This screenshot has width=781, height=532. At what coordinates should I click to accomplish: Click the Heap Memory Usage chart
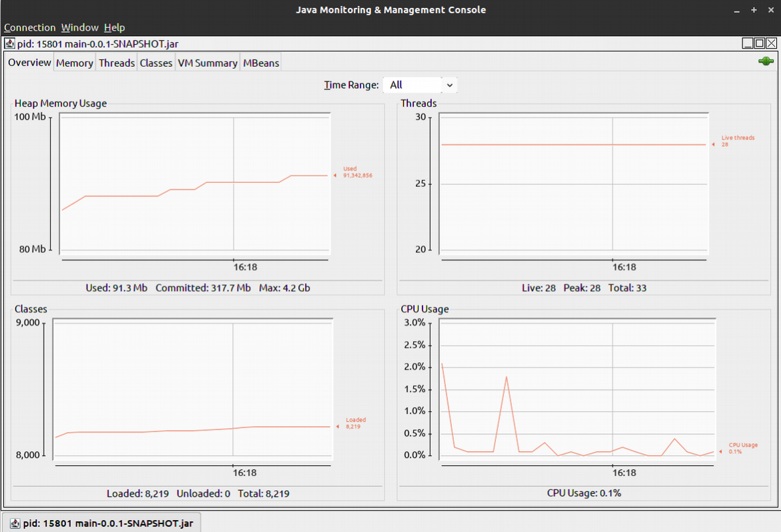click(x=195, y=184)
